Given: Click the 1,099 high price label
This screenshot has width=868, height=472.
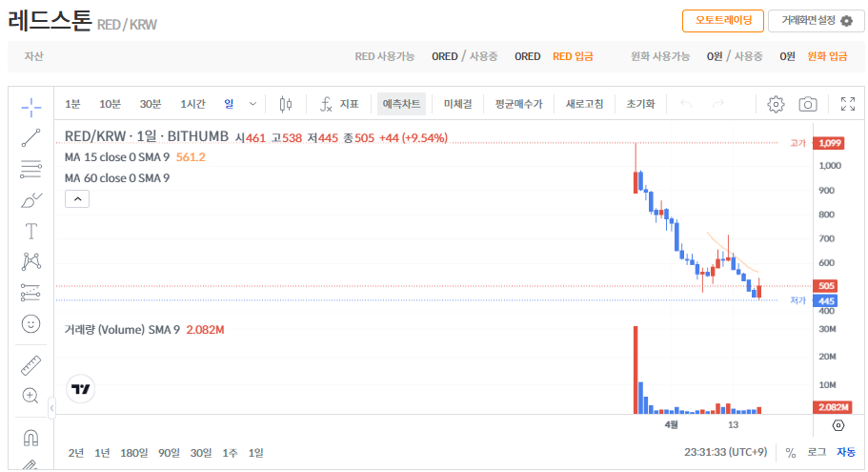Looking at the screenshot, I should 829,143.
